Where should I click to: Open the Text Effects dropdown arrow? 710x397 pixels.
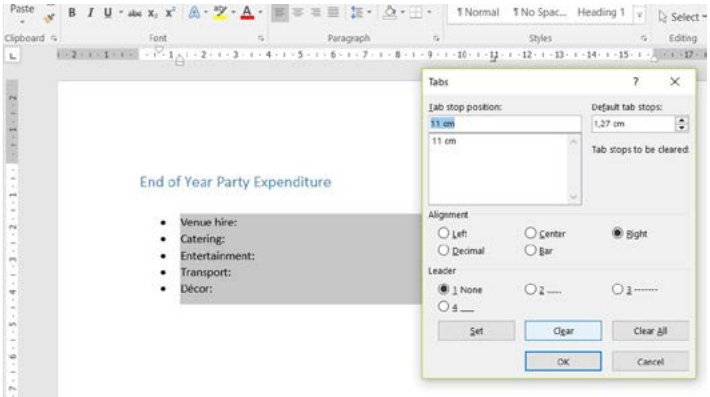(x=206, y=13)
